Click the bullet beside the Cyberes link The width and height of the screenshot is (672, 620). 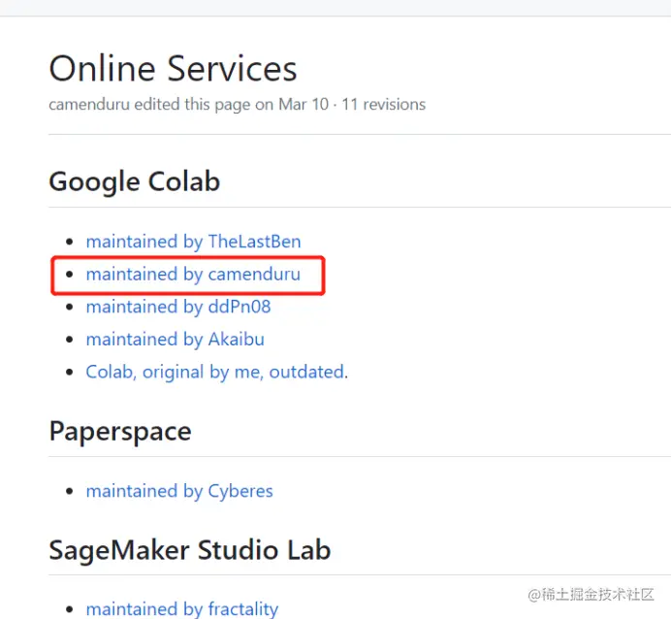tap(68, 492)
